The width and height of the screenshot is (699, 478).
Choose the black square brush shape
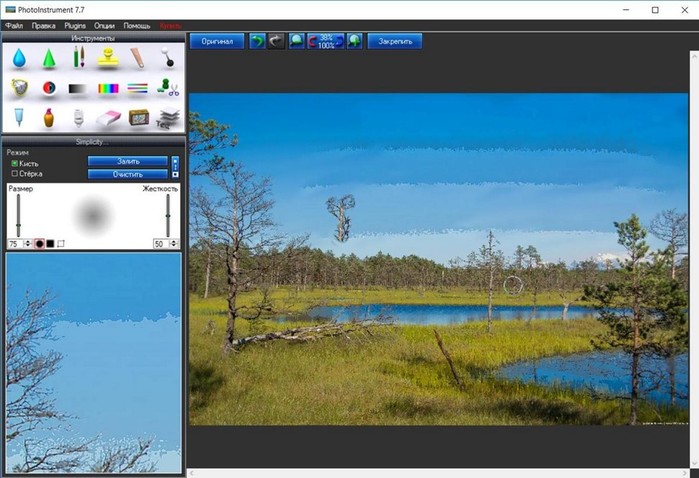50,243
